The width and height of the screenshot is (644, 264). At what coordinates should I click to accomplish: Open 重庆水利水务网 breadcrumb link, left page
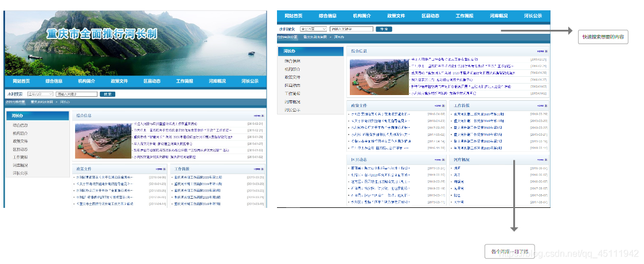point(41,102)
